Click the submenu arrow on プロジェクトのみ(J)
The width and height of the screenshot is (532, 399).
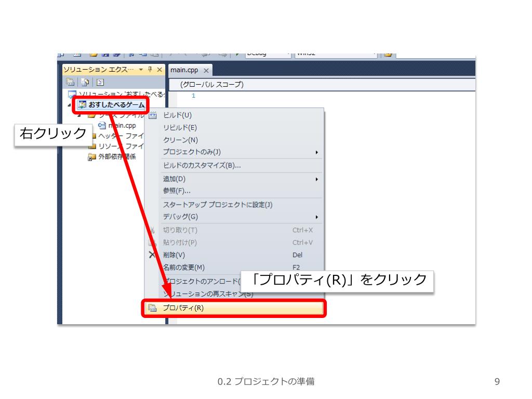(x=316, y=152)
